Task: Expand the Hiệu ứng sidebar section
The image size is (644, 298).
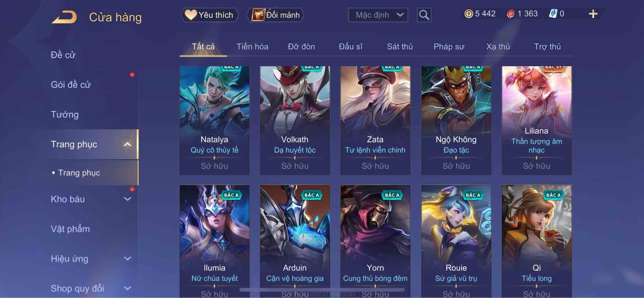Action: tap(127, 259)
